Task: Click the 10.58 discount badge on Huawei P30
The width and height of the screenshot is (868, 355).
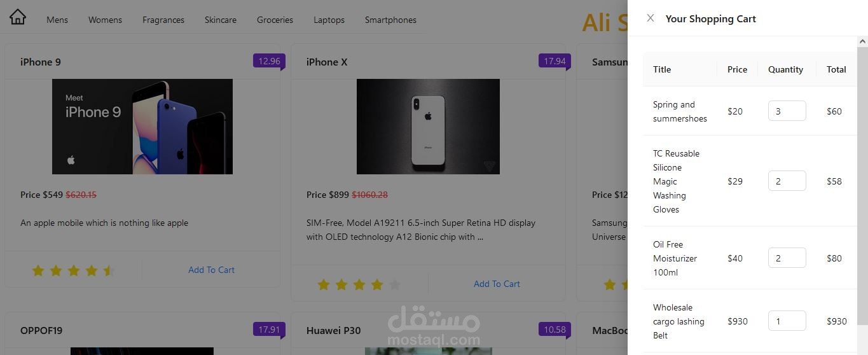Action: pos(555,330)
